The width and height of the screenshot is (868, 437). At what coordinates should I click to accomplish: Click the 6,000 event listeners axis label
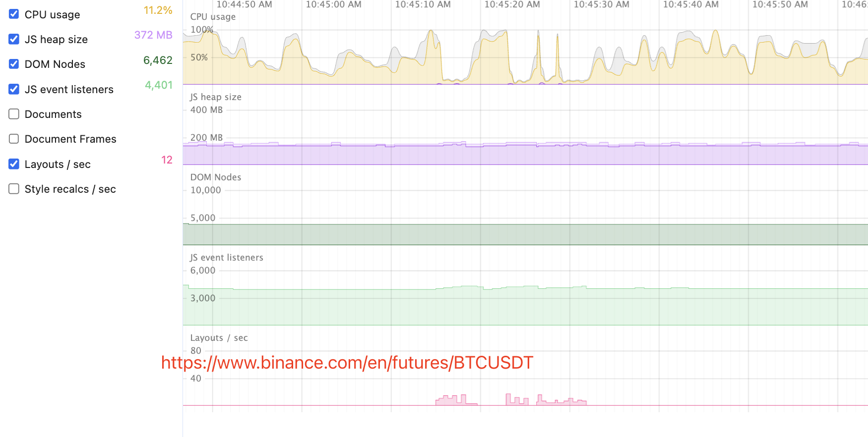203,271
